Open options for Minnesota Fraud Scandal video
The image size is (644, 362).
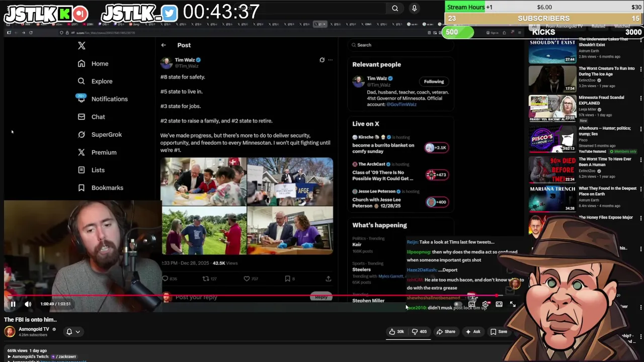coord(640,98)
